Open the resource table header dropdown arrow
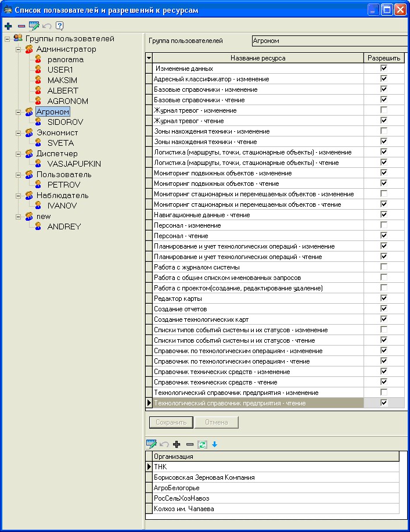Screen dimensions: 410x532 [149, 58]
